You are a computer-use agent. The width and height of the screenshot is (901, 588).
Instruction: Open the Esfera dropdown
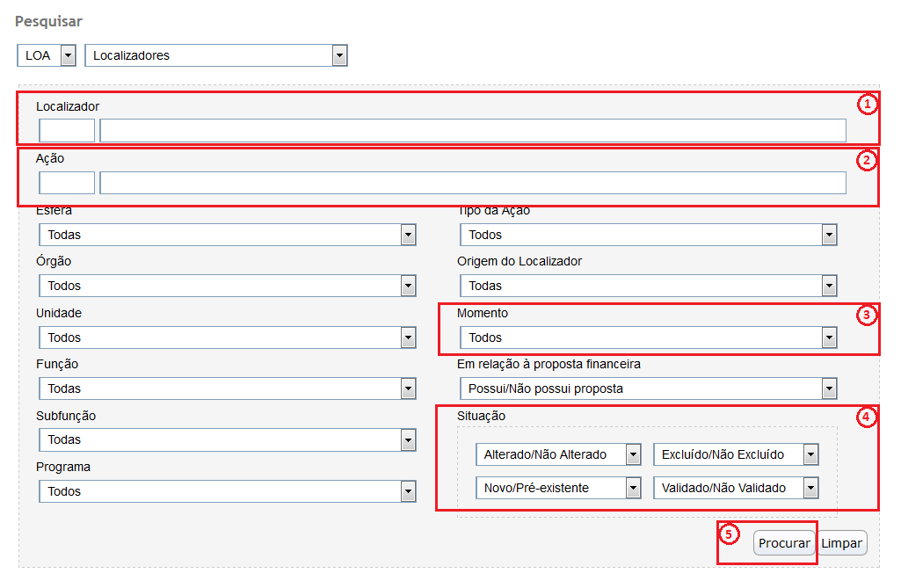(227, 235)
